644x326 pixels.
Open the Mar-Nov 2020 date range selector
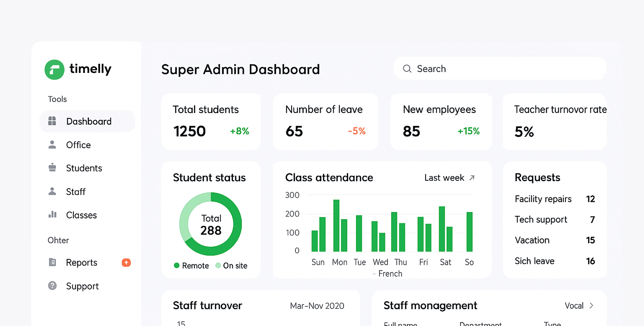[x=317, y=306]
